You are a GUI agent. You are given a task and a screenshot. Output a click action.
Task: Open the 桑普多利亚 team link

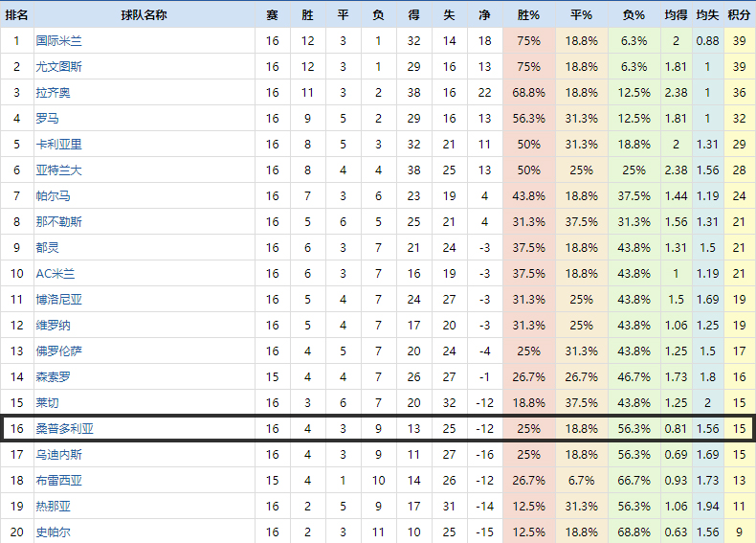pos(64,428)
